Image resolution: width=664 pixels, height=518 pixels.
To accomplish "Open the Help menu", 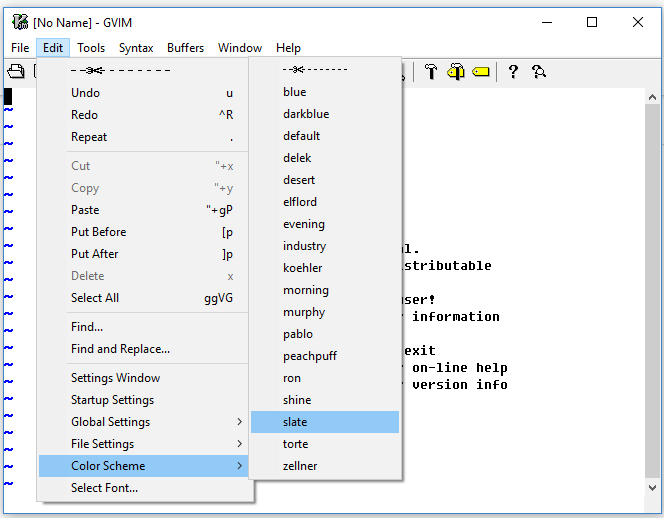I will (x=288, y=48).
